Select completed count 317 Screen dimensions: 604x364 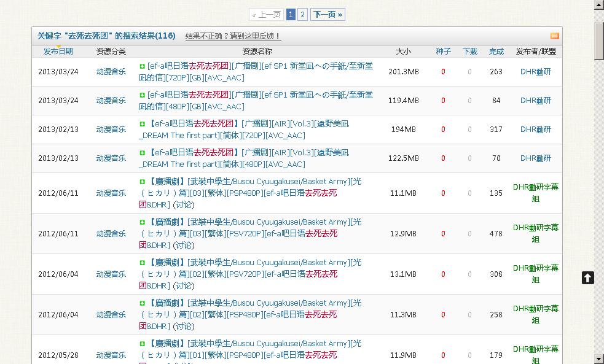tap(496, 130)
